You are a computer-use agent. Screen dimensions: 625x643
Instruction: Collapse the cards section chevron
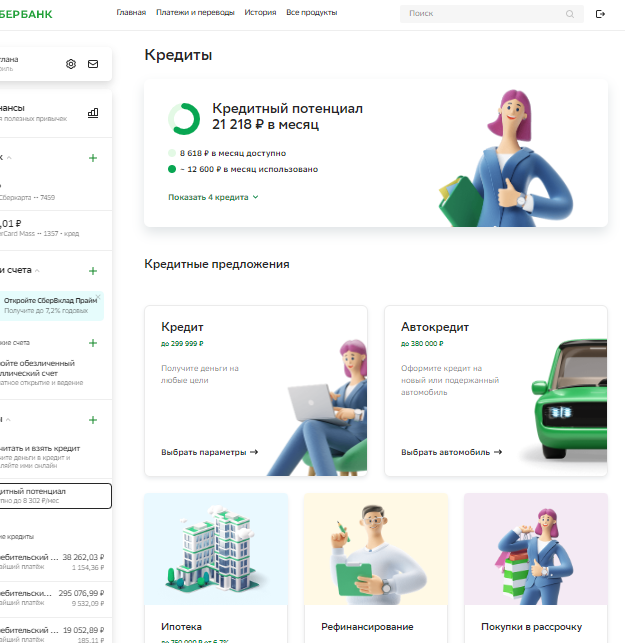[x=9, y=157]
